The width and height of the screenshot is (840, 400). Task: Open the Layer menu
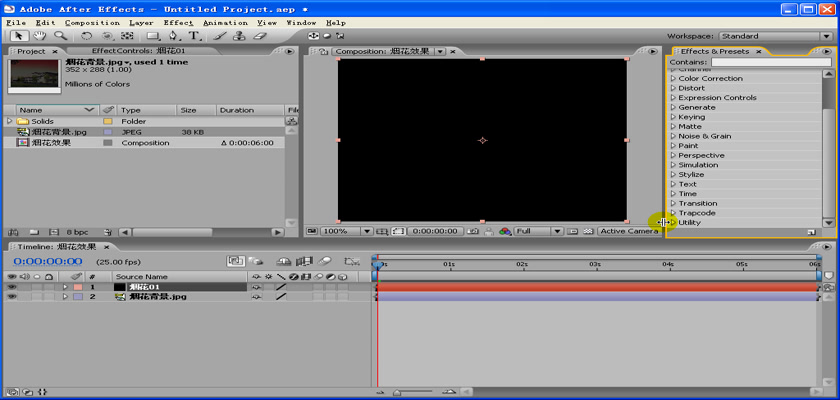pyautogui.click(x=141, y=22)
